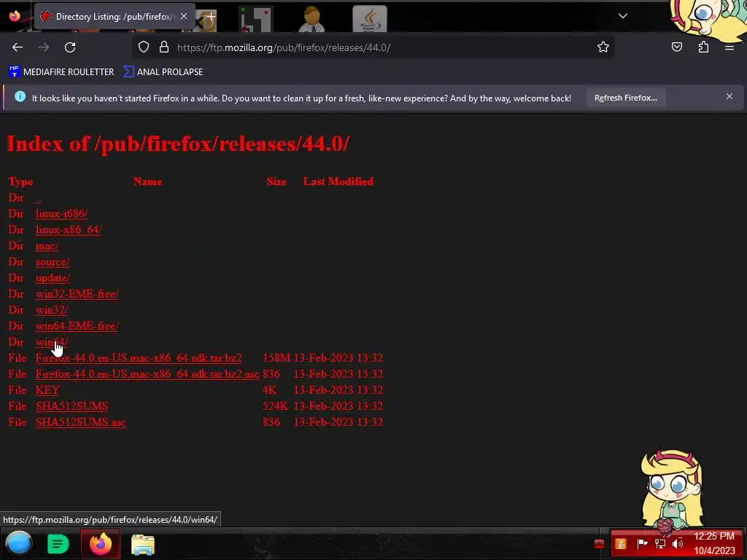
Task: Open the win64 directory
Action: [52, 342]
